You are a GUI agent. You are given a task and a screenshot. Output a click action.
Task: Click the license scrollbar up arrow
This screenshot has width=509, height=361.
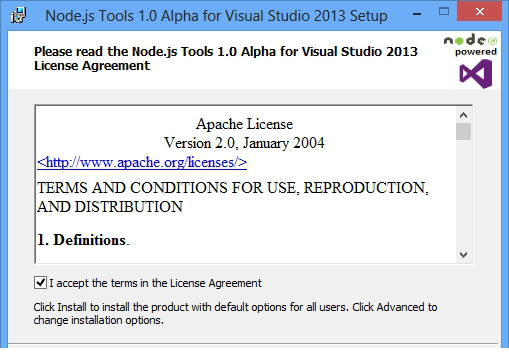(x=463, y=115)
